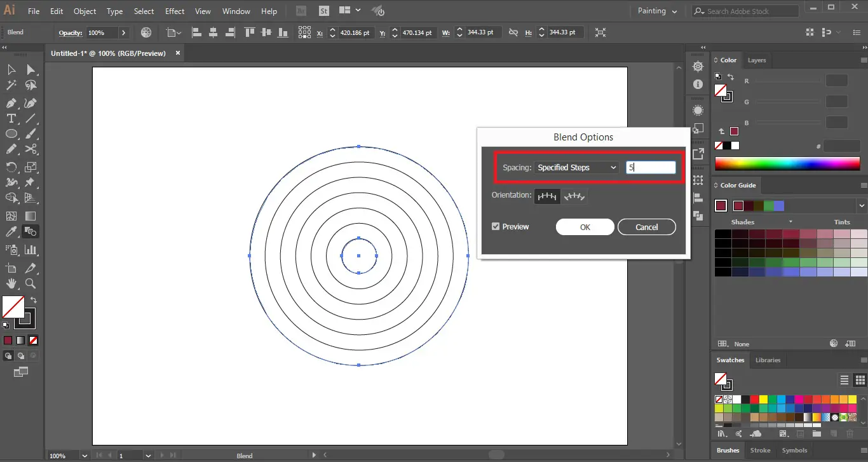Viewport: 868px width, 462px height.
Task: Pick the Scissors tool
Action: [x=31, y=150]
